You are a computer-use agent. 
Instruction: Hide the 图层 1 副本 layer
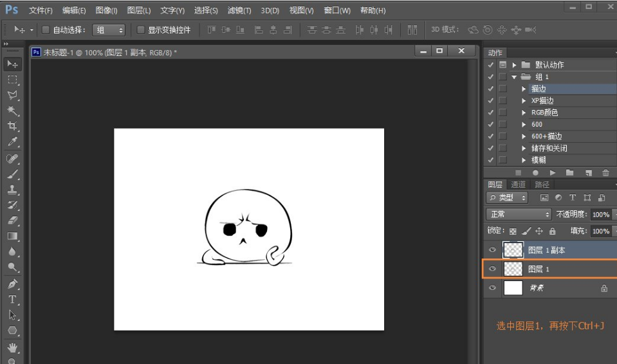click(x=492, y=250)
